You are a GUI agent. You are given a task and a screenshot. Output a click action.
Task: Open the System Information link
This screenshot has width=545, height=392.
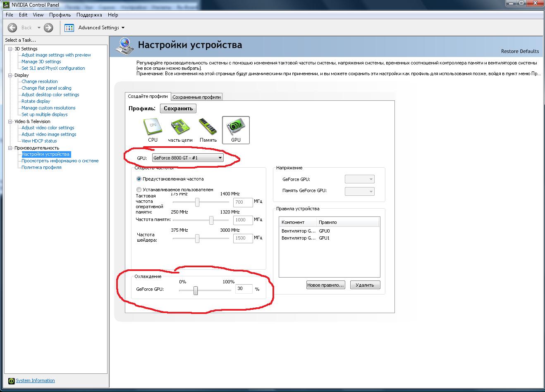coord(35,381)
